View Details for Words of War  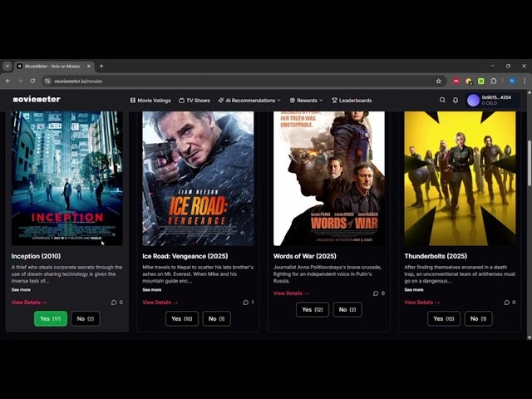point(291,293)
